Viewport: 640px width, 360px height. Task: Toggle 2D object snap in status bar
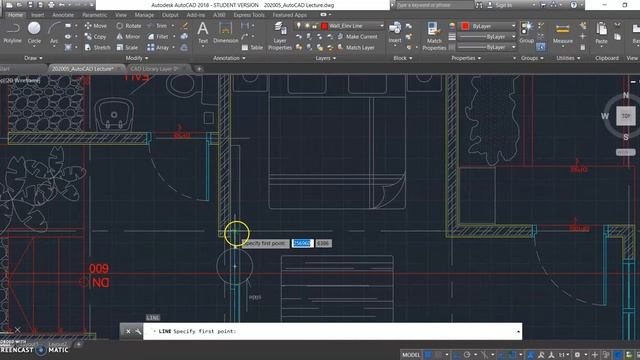(x=512, y=355)
